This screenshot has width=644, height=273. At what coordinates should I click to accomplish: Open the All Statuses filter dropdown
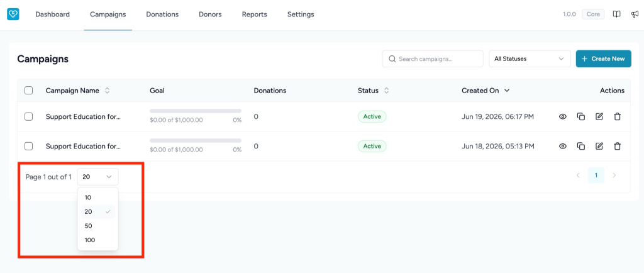pos(530,58)
